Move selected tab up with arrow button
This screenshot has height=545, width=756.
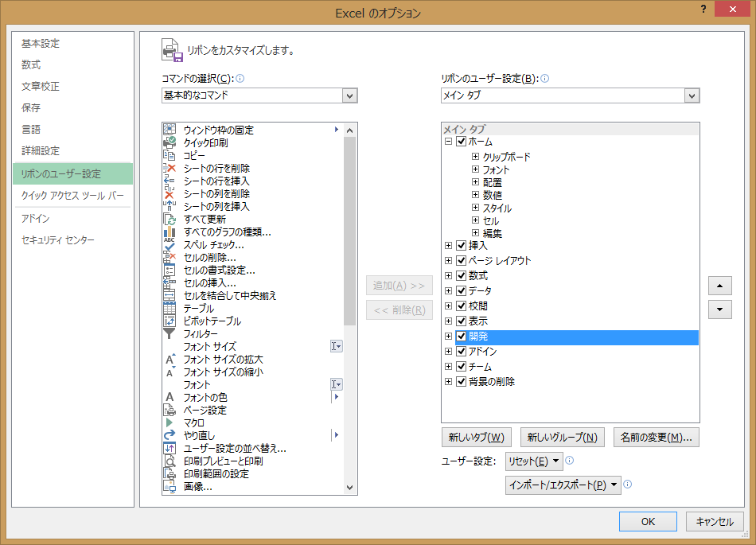click(x=720, y=286)
